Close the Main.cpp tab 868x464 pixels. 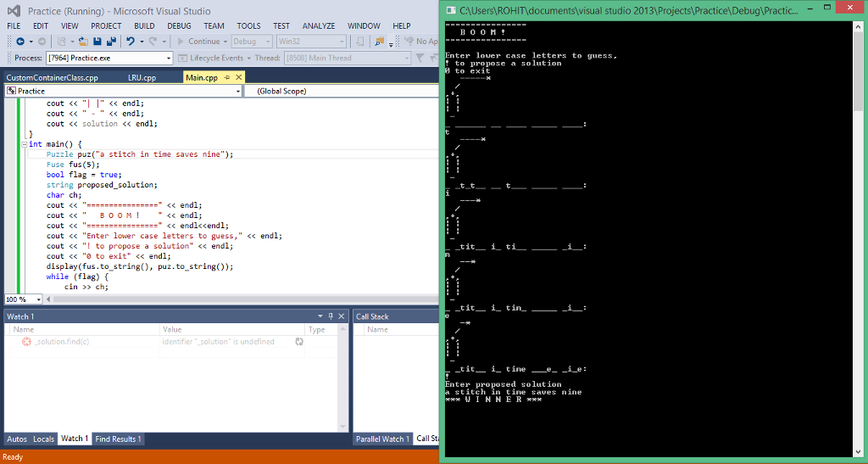(x=238, y=77)
